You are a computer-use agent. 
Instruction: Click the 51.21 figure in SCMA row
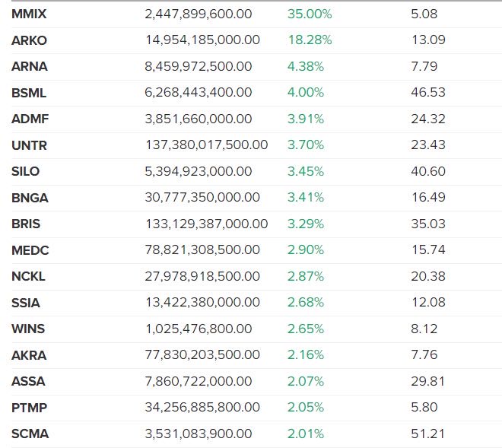pyautogui.click(x=427, y=434)
